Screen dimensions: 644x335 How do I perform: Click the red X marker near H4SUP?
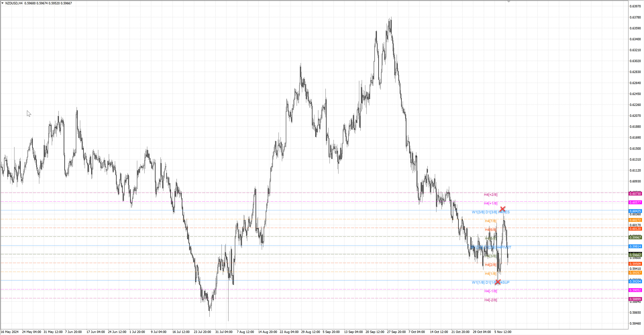pyautogui.click(x=497, y=282)
